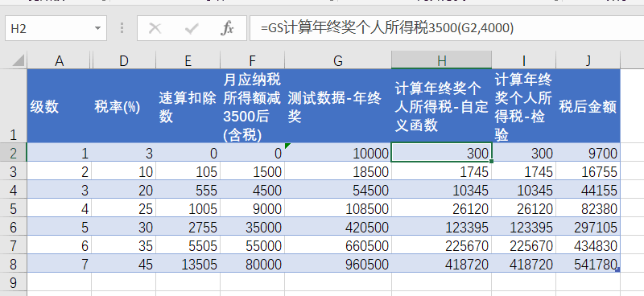Click the Insert Function fx icon
644x296 pixels.
[227, 28]
